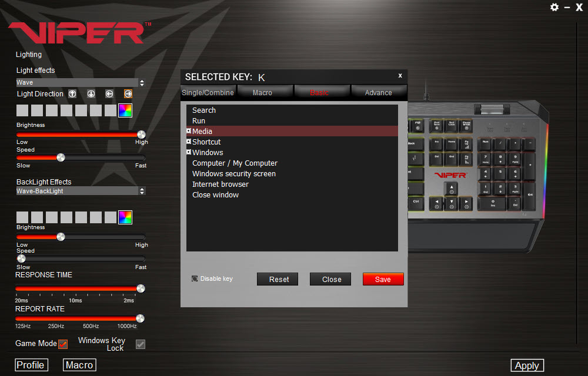Select first gray swatch under Light Direction

click(x=22, y=110)
